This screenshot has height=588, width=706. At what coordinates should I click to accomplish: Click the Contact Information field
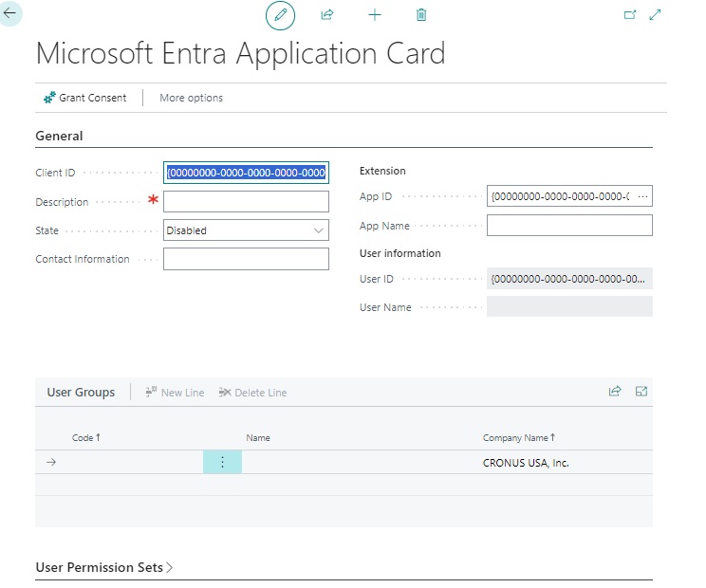pyautogui.click(x=246, y=259)
